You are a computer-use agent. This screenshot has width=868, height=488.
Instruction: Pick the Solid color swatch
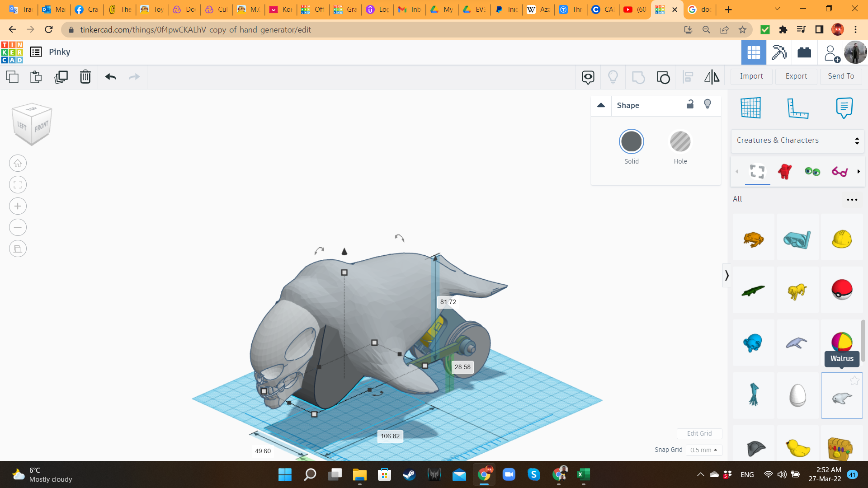coord(631,142)
